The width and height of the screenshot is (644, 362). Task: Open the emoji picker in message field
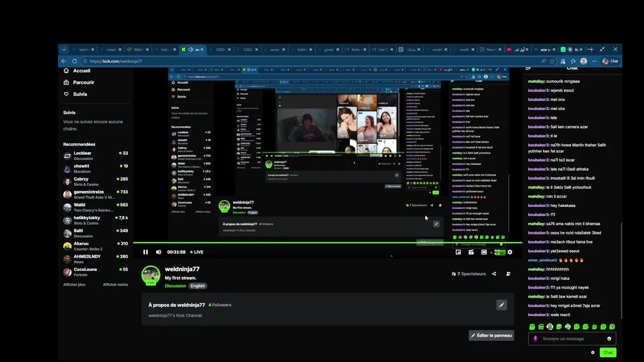[609, 339]
